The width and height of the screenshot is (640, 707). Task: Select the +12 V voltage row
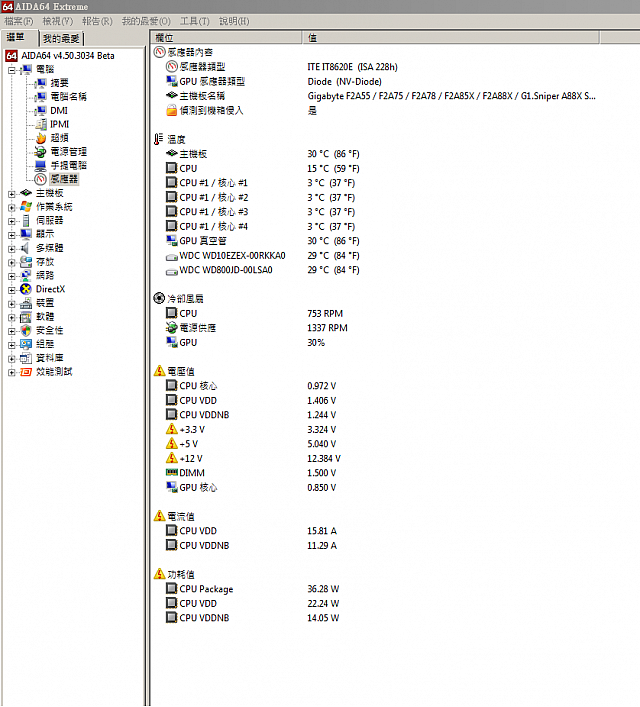(253, 459)
